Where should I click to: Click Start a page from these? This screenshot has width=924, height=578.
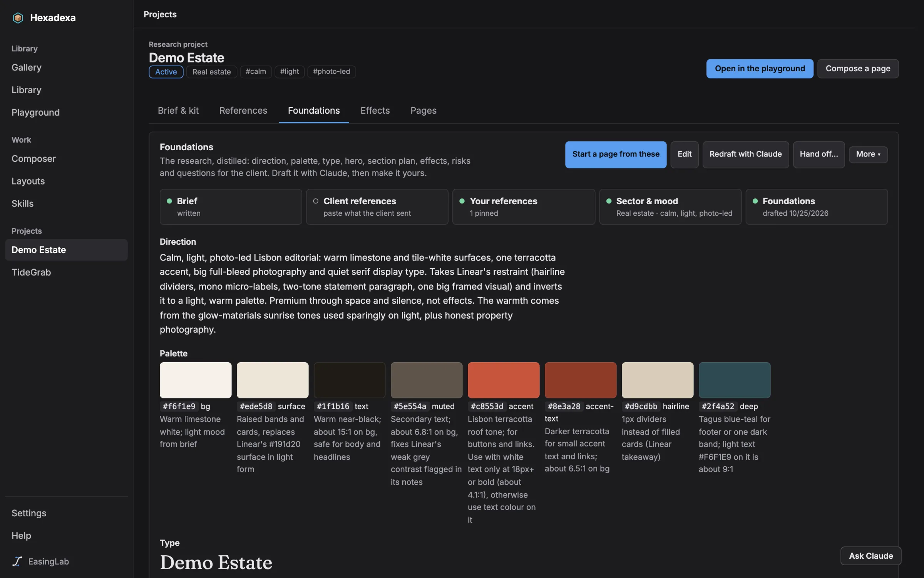(616, 154)
